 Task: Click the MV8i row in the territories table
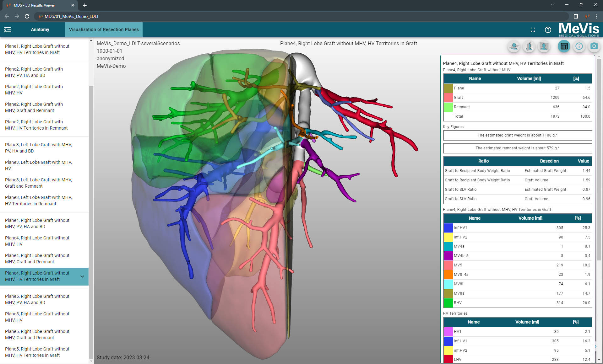518,284
